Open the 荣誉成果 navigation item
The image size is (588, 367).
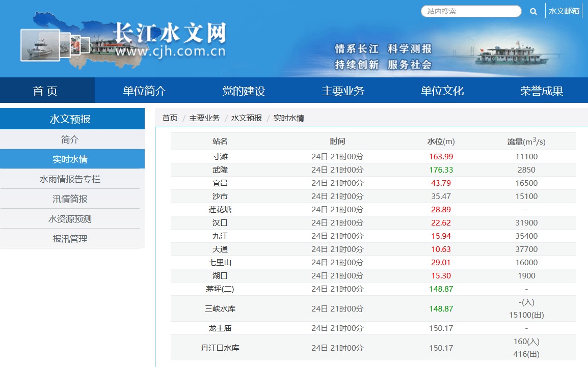pos(542,91)
